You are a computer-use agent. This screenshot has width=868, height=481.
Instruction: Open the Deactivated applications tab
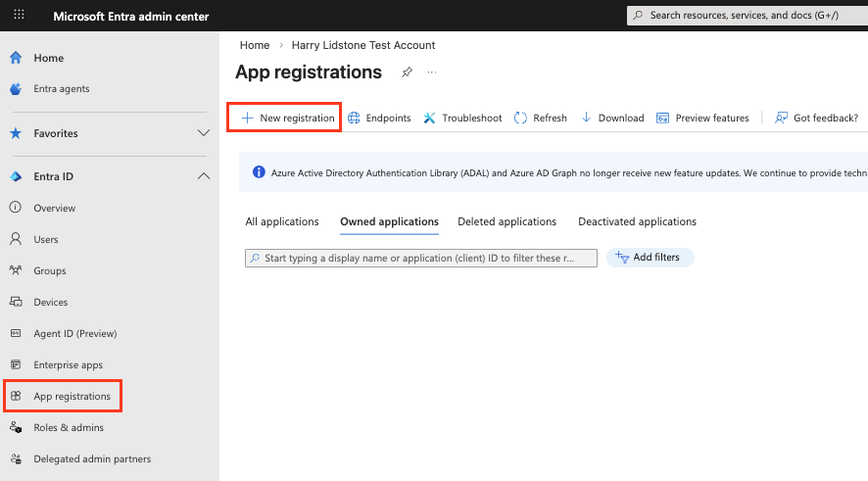coord(637,221)
